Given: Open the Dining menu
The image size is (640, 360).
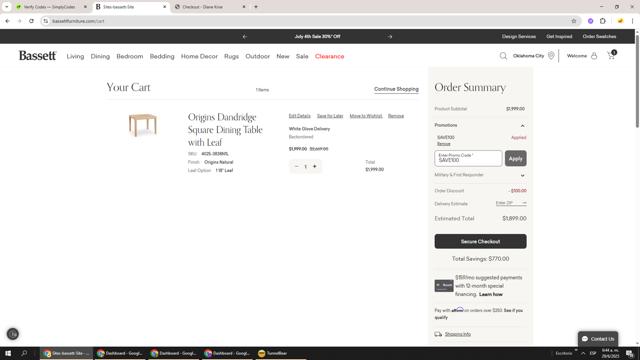Looking at the screenshot, I should [100, 56].
